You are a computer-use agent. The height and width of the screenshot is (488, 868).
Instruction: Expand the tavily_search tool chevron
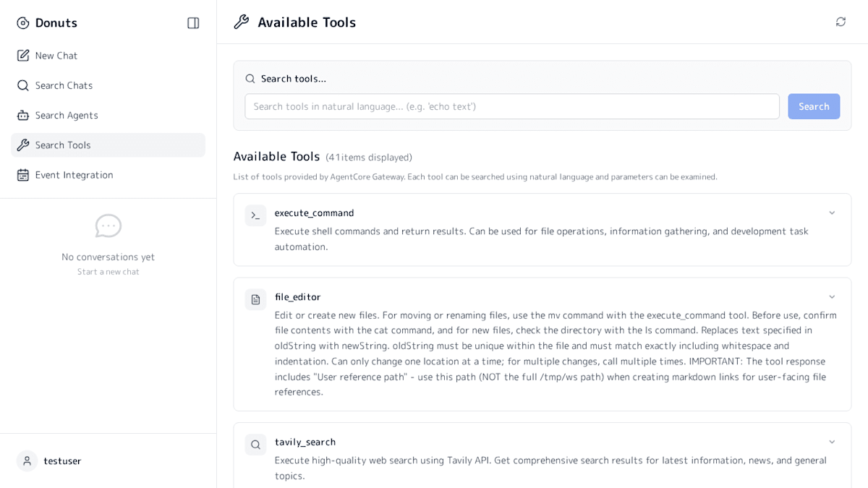pos(832,442)
